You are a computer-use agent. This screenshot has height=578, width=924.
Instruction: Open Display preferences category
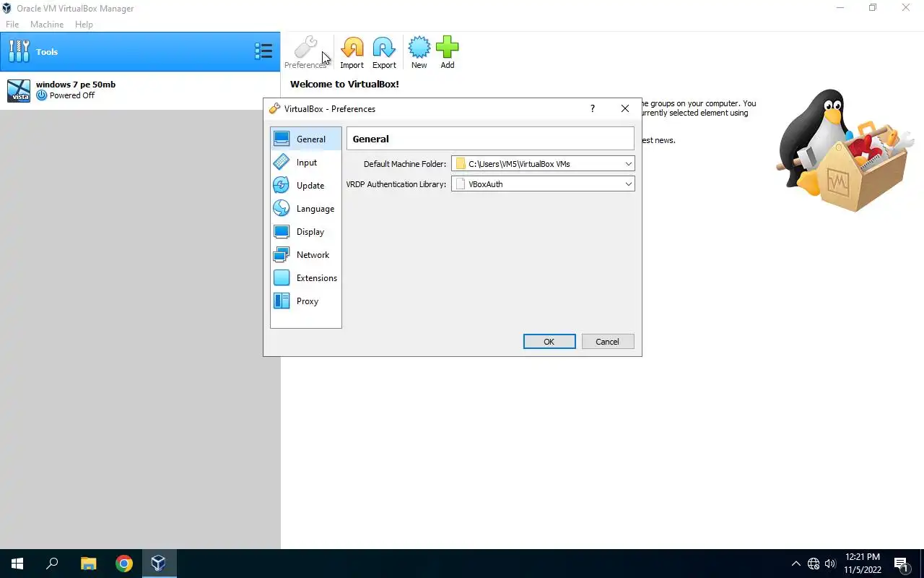point(306,232)
